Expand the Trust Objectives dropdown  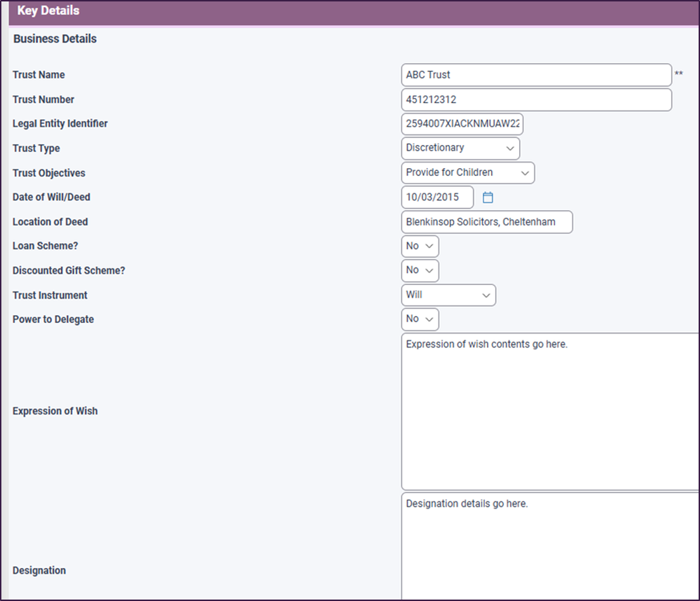click(468, 173)
